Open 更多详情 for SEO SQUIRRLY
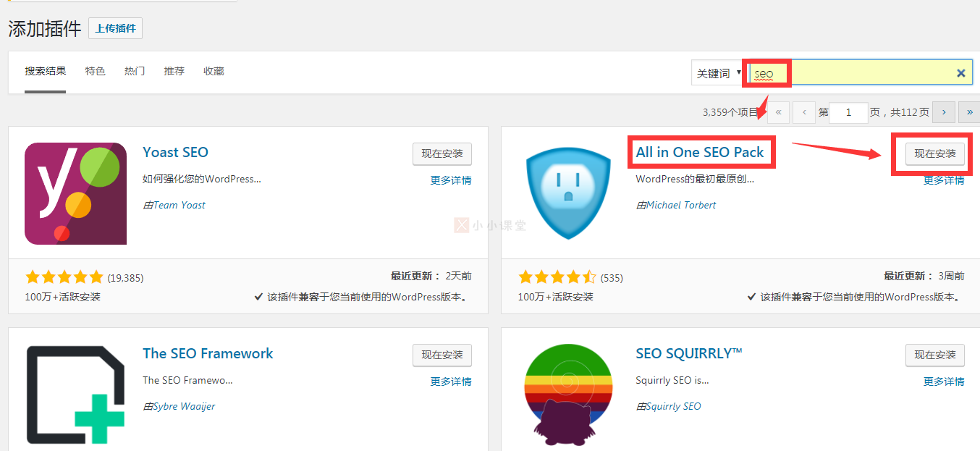 (x=944, y=382)
